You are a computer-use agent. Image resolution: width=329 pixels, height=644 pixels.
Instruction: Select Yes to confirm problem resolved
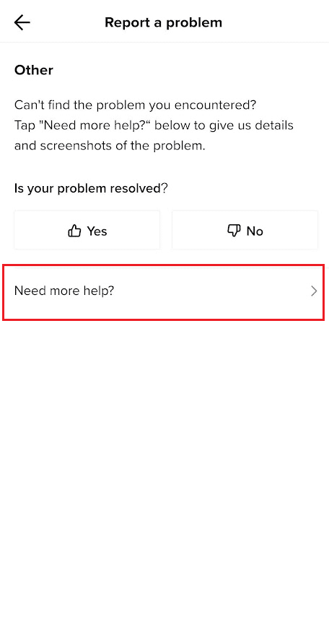pyautogui.click(x=87, y=230)
